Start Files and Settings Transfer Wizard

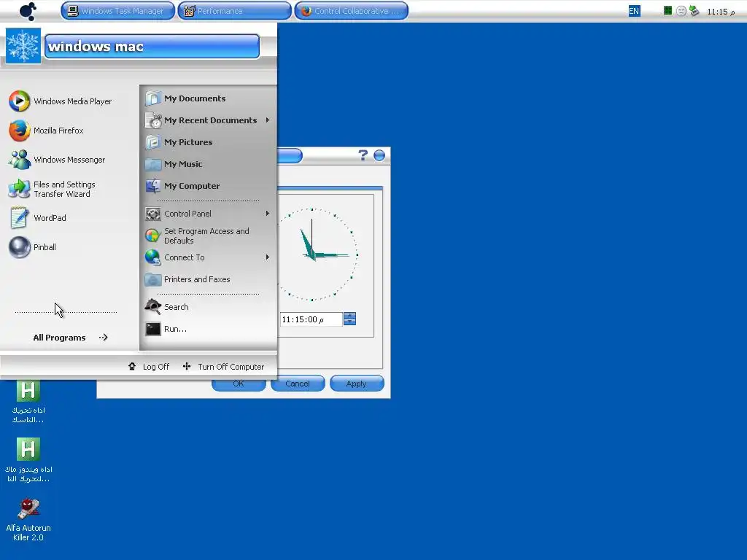pyautogui.click(x=52, y=189)
